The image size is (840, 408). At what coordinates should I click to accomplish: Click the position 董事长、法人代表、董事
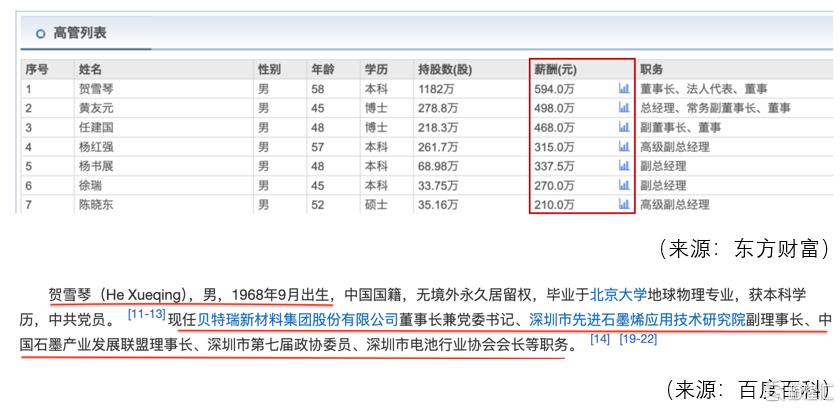tap(704, 89)
